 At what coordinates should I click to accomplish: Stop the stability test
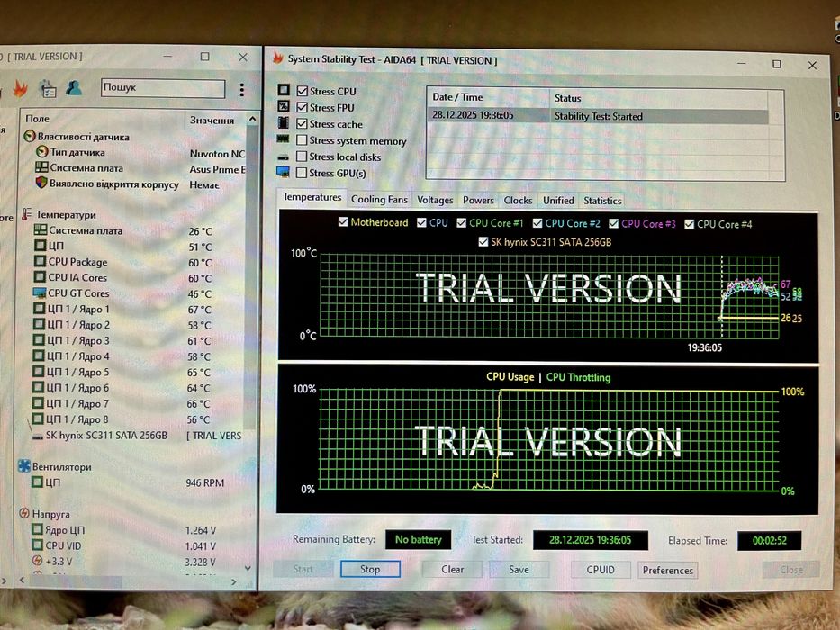[x=370, y=569]
